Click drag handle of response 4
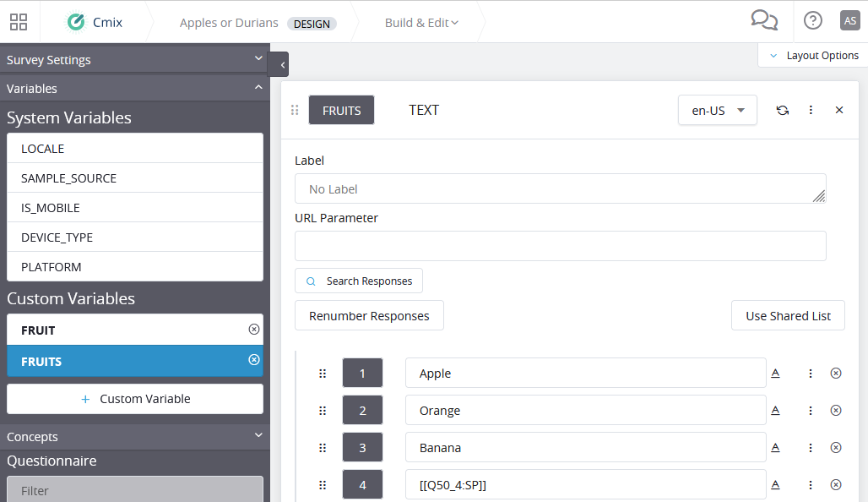The width and height of the screenshot is (868, 502). (x=323, y=485)
